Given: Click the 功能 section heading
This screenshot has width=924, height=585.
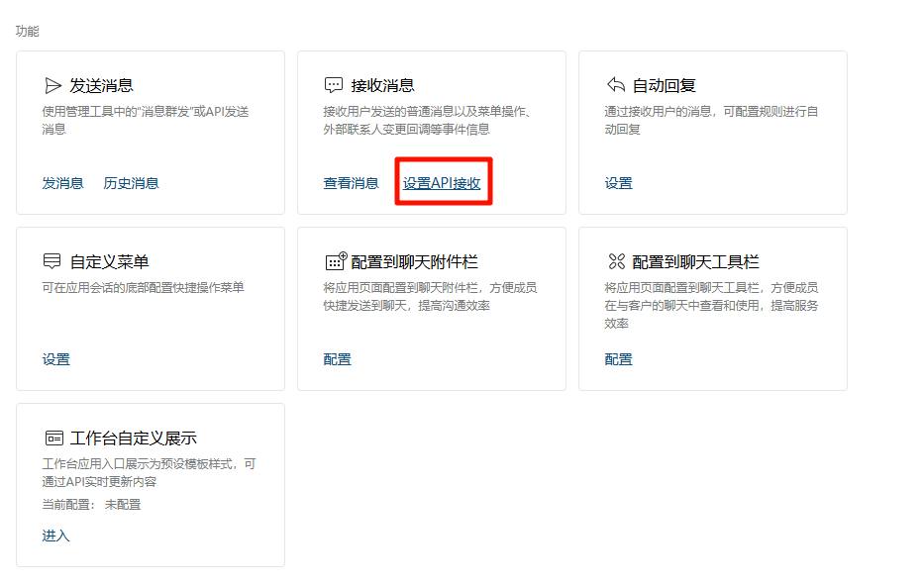Looking at the screenshot, I should click(x=27, y=31).
